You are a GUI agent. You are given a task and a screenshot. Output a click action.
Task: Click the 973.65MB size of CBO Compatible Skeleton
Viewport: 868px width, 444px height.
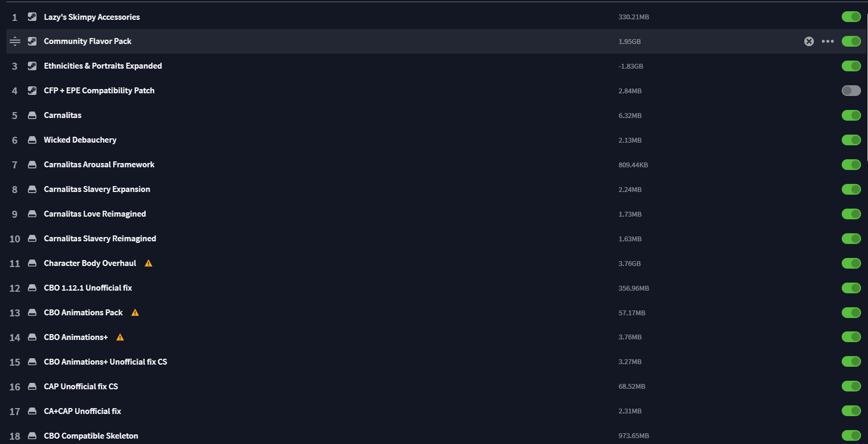[x=634, y=436]
